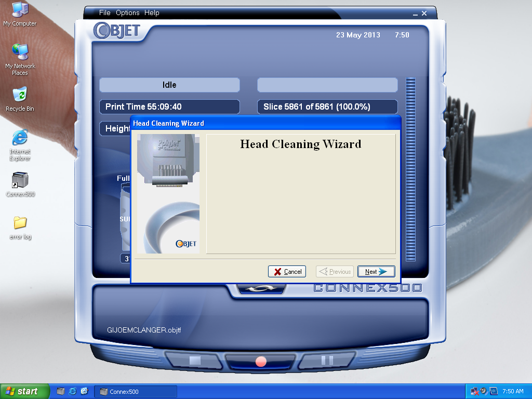Open the Options menu

[128, 13]
